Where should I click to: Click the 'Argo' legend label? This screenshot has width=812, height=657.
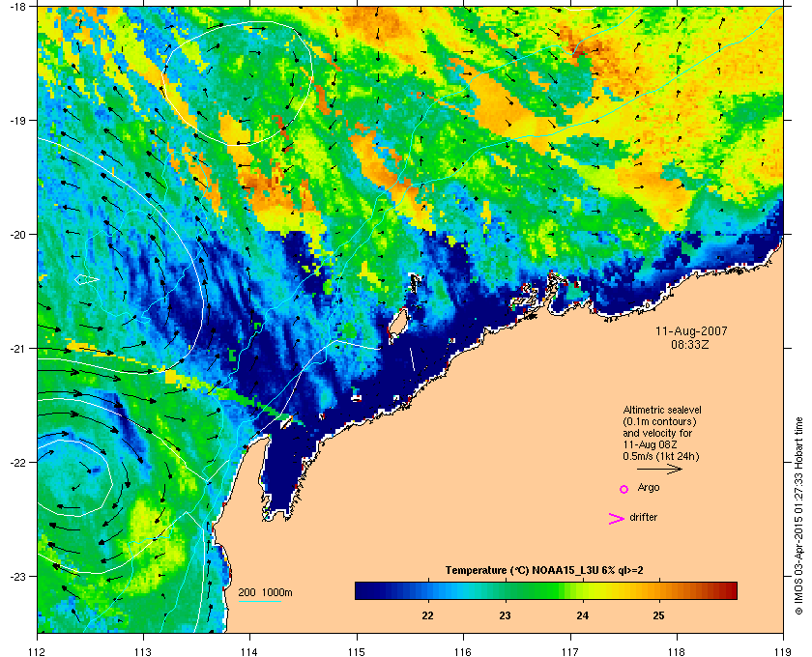pyautogui.click(x=649, y=487)
